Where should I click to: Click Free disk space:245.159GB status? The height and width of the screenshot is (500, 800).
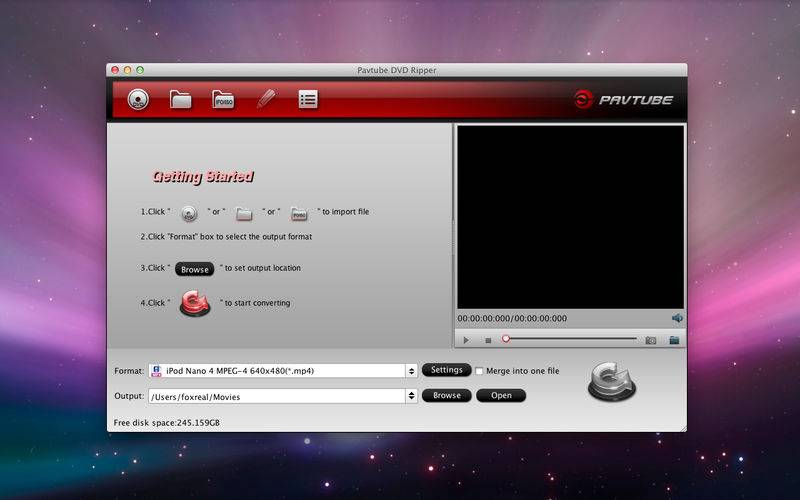[x=167, y=422]
